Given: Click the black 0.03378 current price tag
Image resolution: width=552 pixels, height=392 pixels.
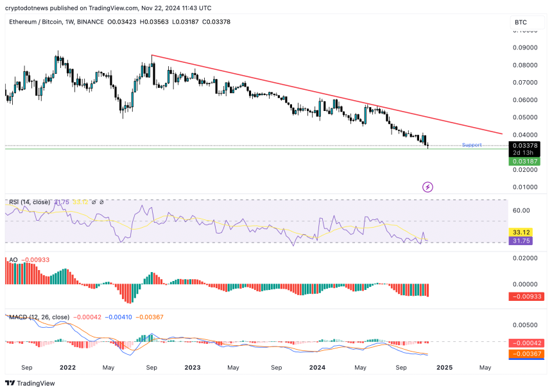Looking at the screenshot, I should 524,146.
